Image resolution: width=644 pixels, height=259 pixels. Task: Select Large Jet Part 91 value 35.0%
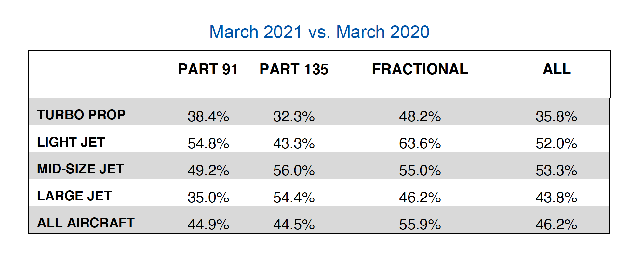click(208, 198)
